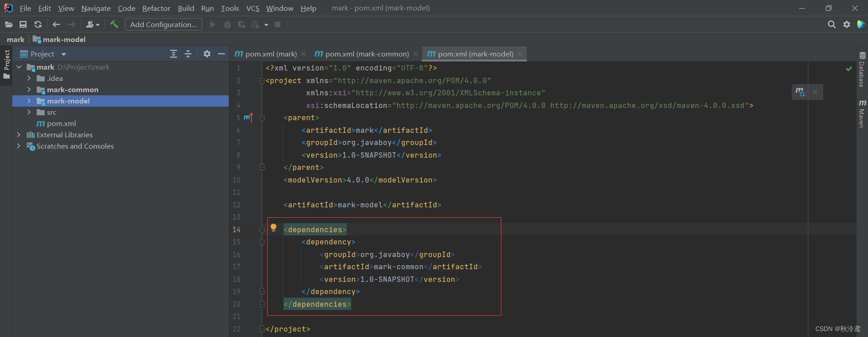Expand the src folder
This screenshot has height=337, width=868.
29,112
